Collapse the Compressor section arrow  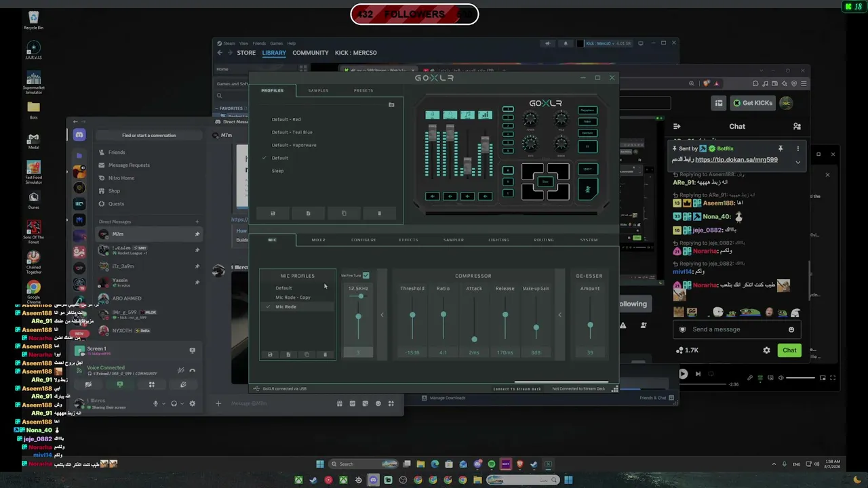pos(559,314)
